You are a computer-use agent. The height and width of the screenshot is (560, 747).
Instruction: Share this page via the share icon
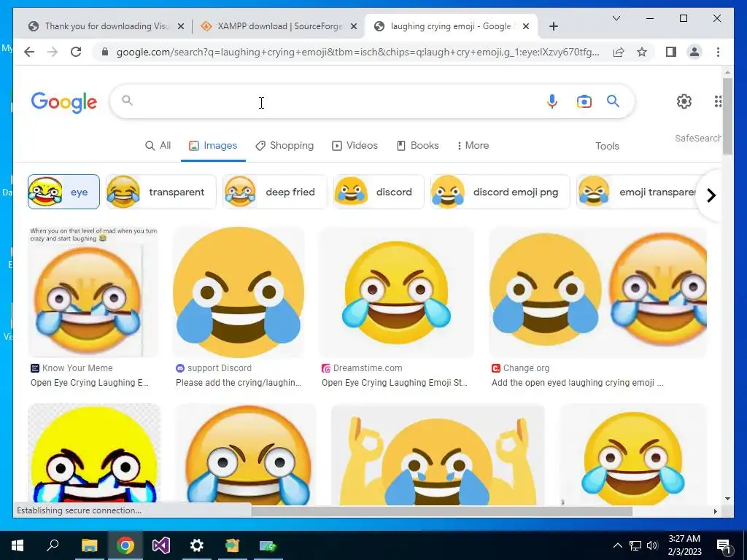click(619, 52)
